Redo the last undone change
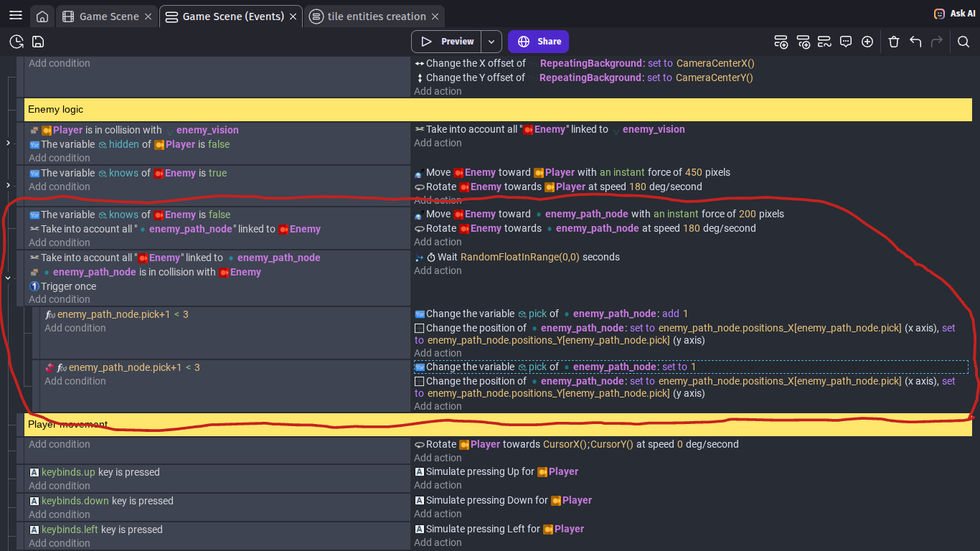980x551 pixels. 937,42
